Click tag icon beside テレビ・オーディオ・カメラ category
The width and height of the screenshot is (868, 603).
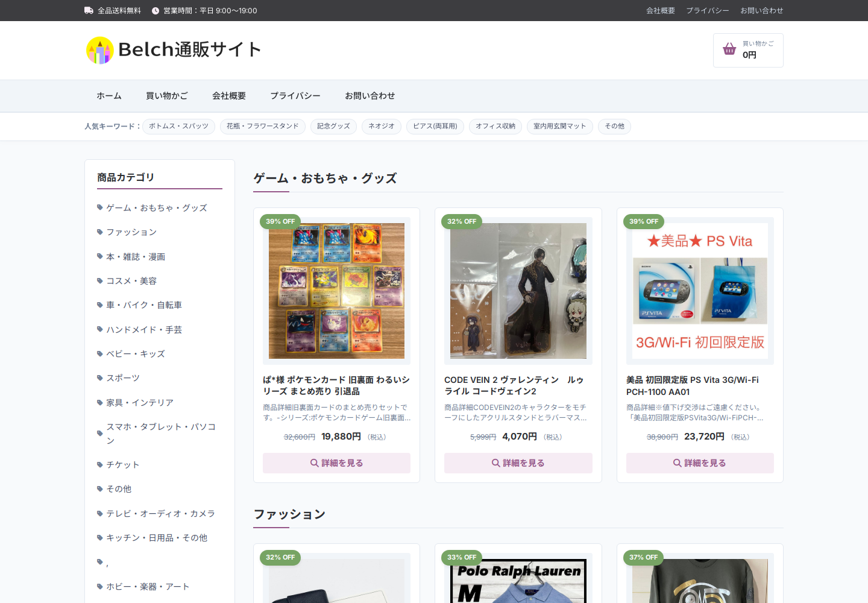(x=100, y=513)
